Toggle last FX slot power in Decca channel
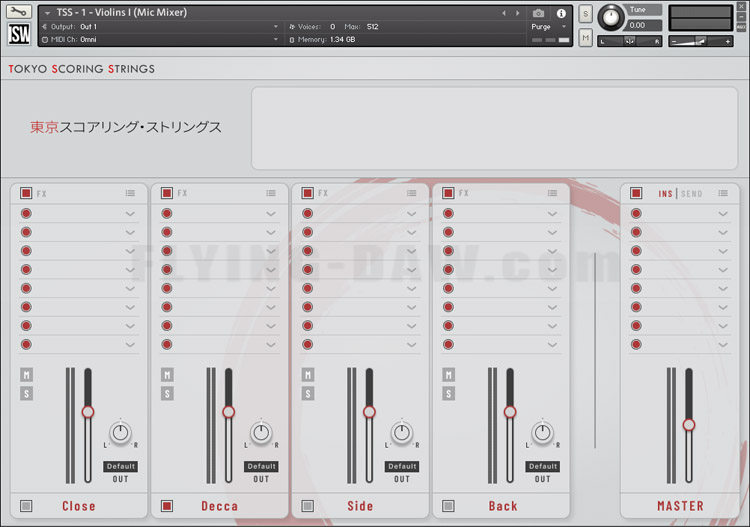Image resolution: width=750 pixels, height=527 pixels. coord(167,344)
